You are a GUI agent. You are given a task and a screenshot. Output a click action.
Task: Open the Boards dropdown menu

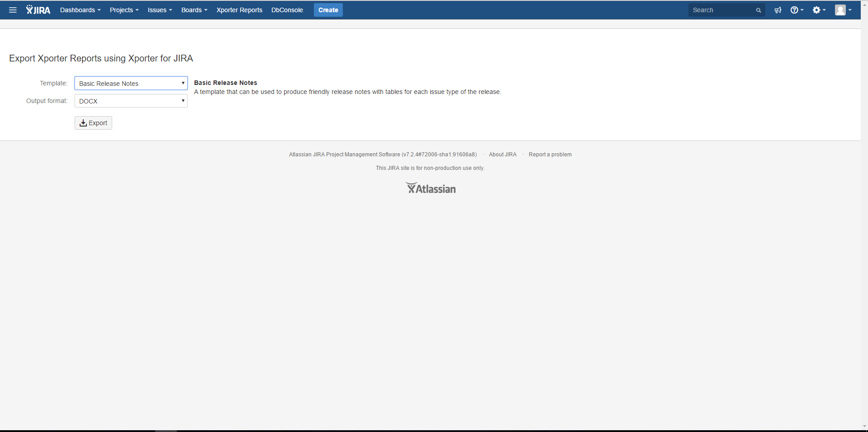(x=194, y=10)
